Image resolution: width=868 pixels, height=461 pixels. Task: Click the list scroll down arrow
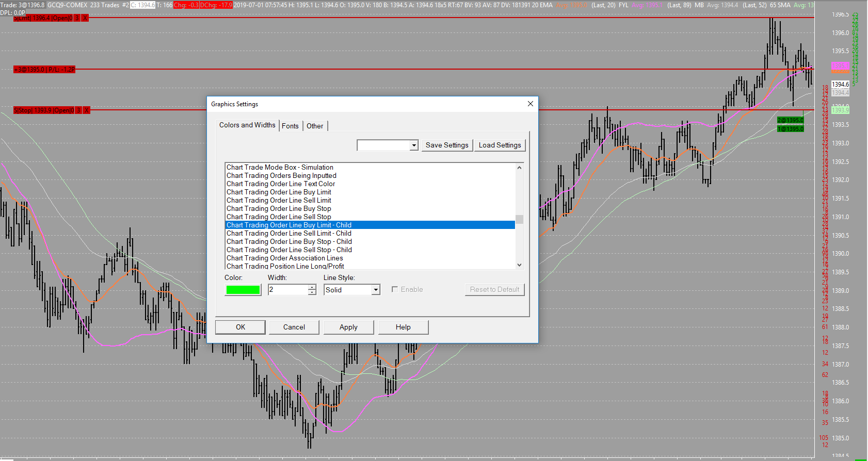pyautogui.click(x=519, y=265)
